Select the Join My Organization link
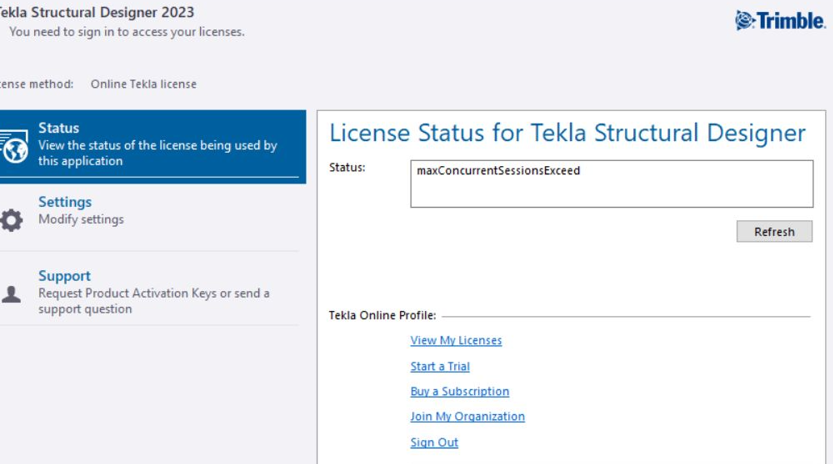Image resolution: width=833 pixels, height=464 pixels. (467, 416)
